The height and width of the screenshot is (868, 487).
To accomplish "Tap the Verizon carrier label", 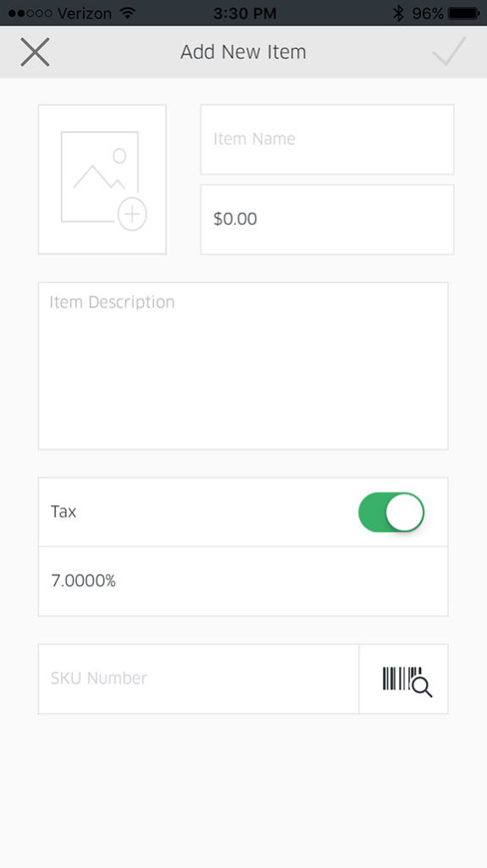I will tap(86, 14).
